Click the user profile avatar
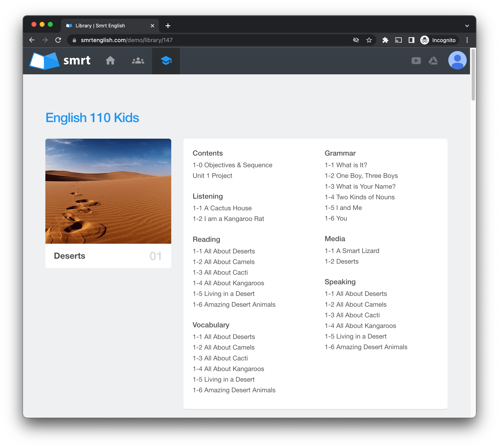 457,60
